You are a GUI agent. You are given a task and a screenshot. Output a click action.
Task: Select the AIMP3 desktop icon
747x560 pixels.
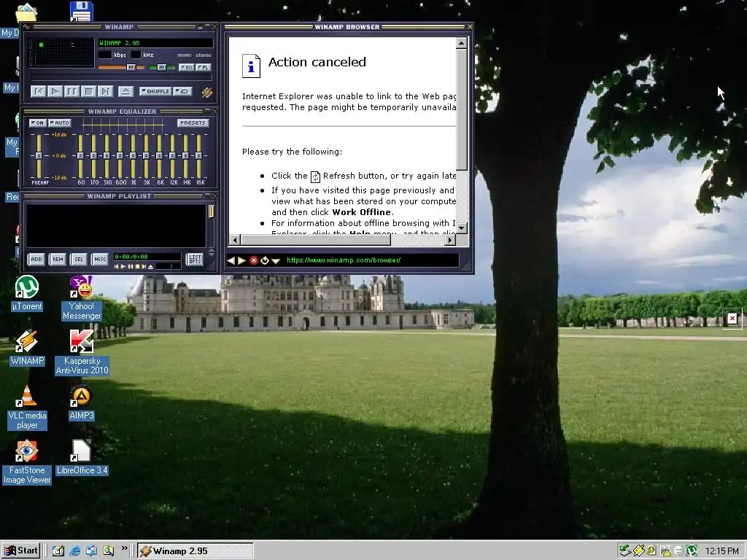click(x=82, y=402)
